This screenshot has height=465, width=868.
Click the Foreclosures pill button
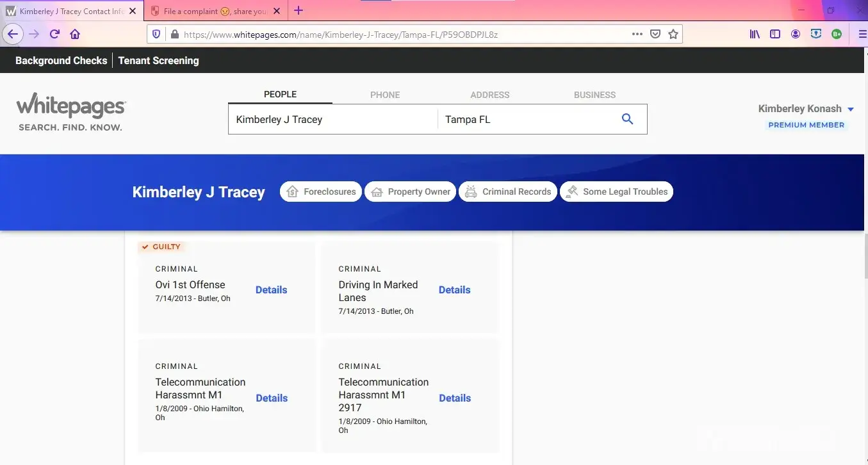[x=321, y=192]
